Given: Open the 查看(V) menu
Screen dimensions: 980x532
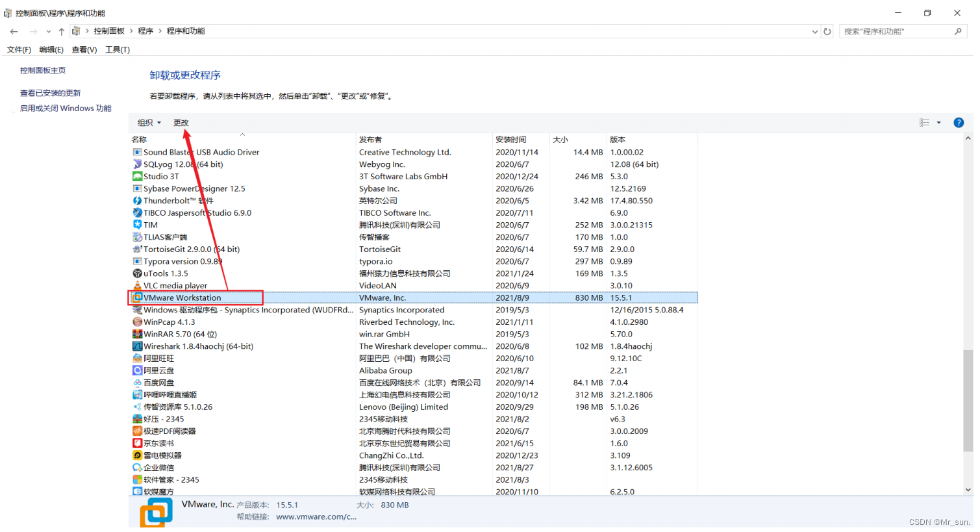Looking at the screenshot, I should click(x=84, y=49).
